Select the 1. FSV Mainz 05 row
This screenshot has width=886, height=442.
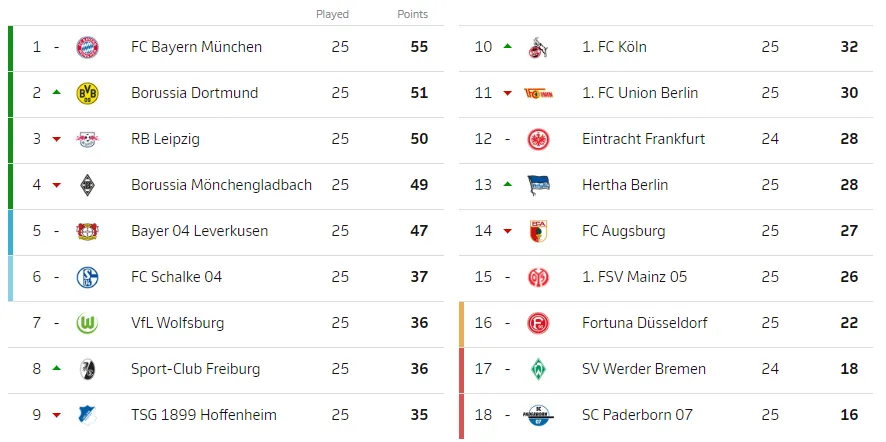[x=666, y=277]
